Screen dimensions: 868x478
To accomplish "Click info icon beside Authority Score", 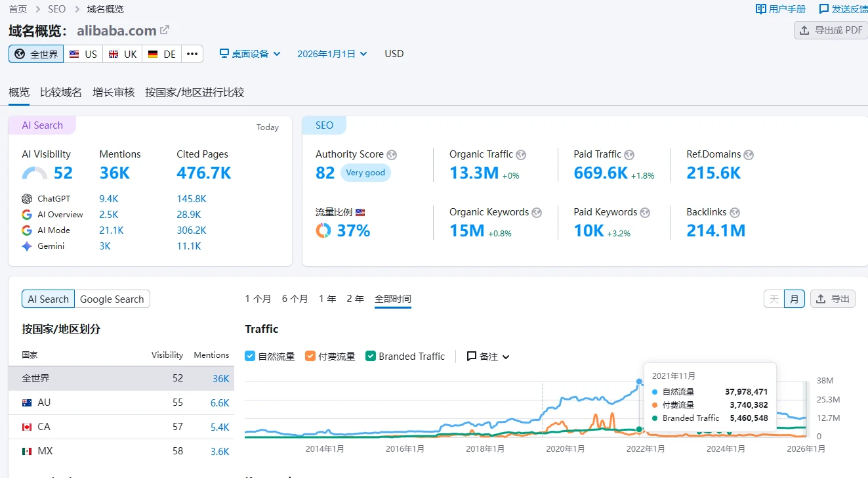I will click(x=392, y=155).
